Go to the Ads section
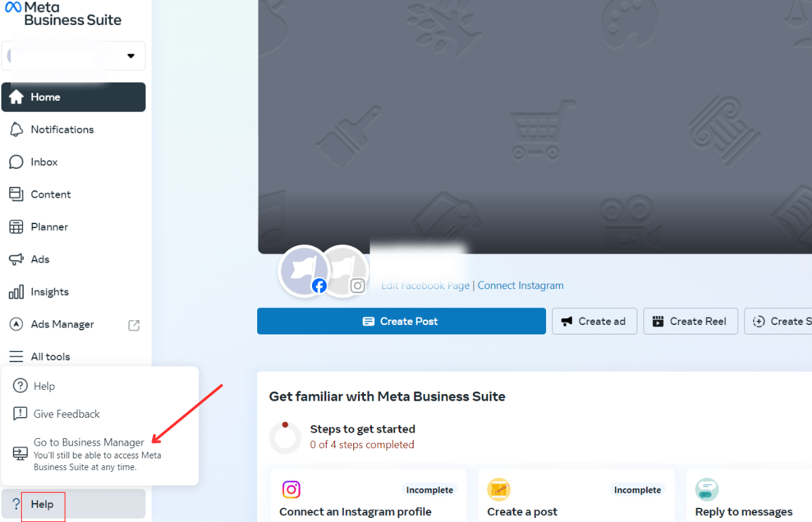Viewport: 812px width, 522px height. tap(41, 259)
